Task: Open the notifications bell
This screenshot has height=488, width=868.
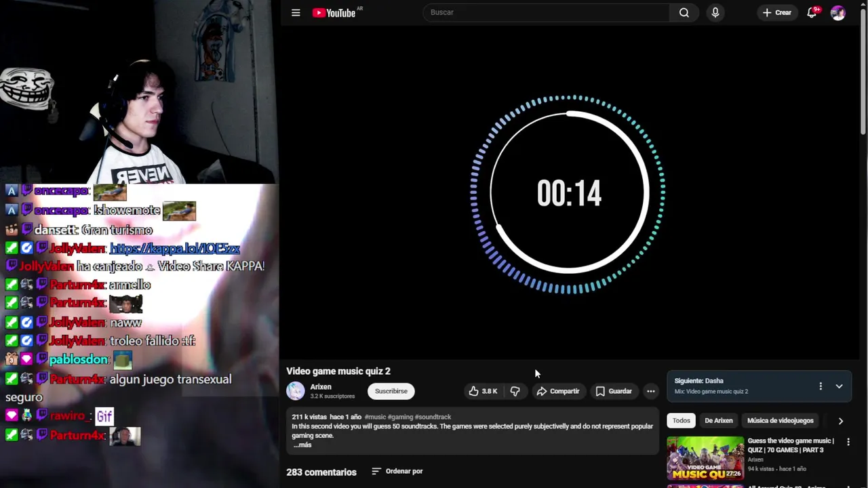Action: point(812,12)
